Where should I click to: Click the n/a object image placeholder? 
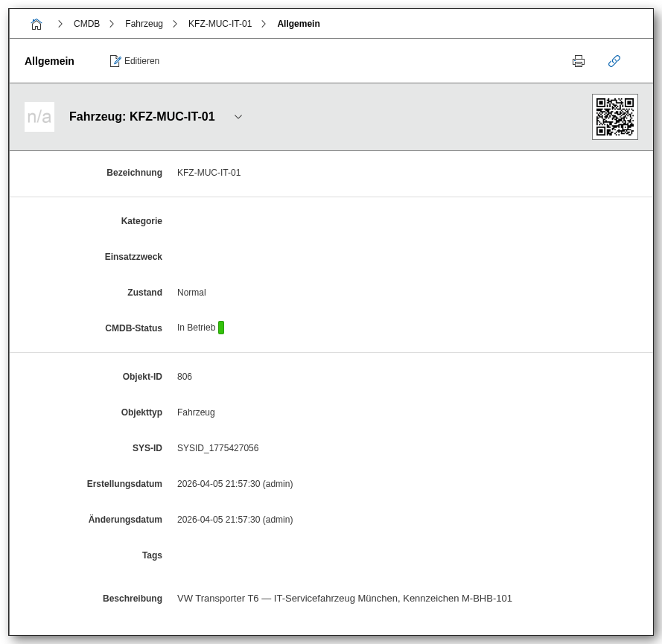tap(39, 117)
